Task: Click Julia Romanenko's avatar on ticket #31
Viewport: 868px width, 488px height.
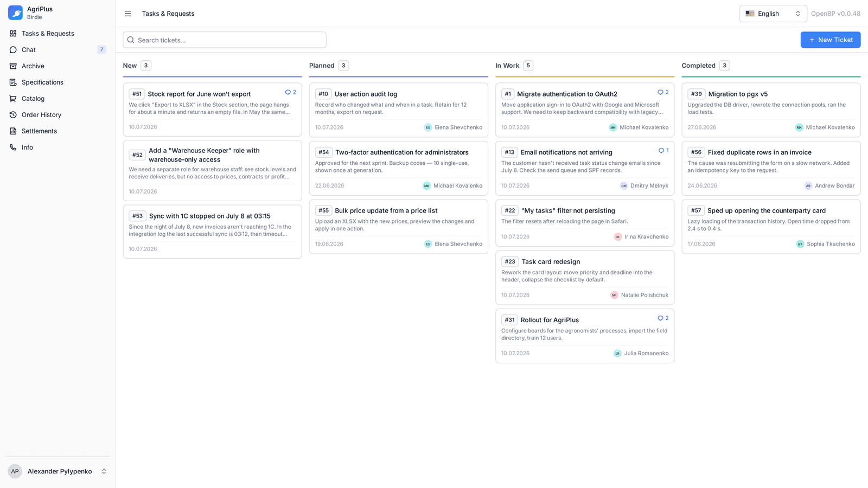Action: click(617, 354)
